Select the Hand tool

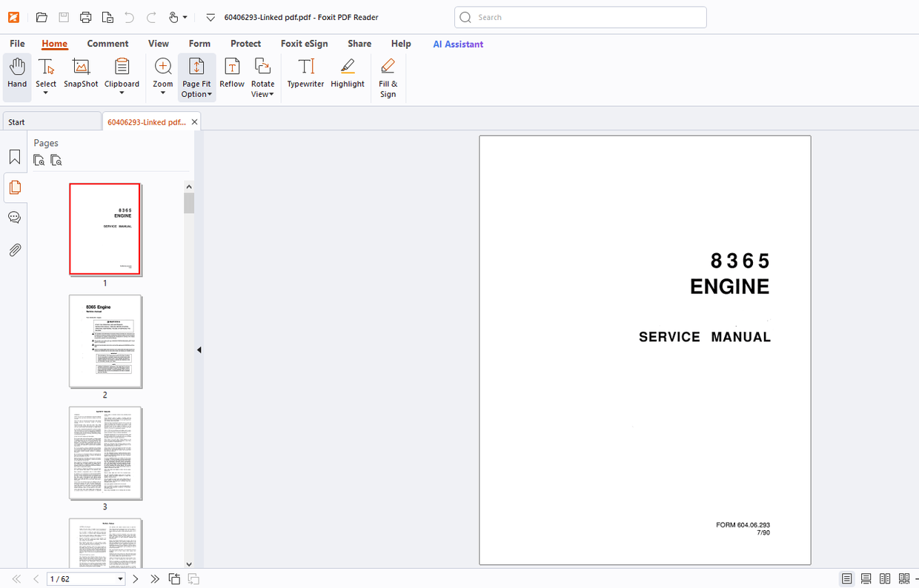tap(16, 74)
